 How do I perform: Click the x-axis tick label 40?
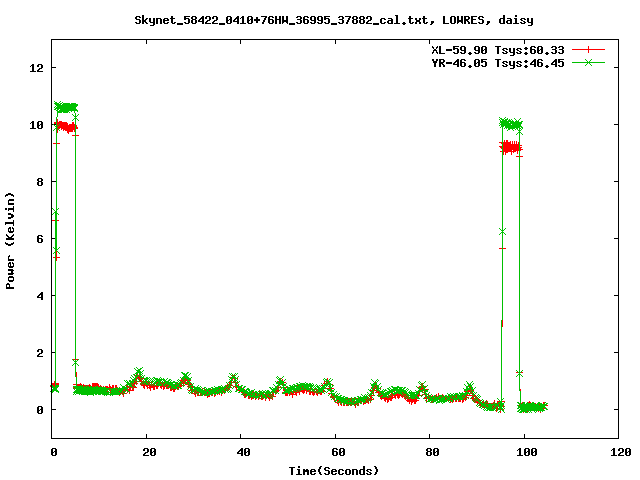click(244, 452)
